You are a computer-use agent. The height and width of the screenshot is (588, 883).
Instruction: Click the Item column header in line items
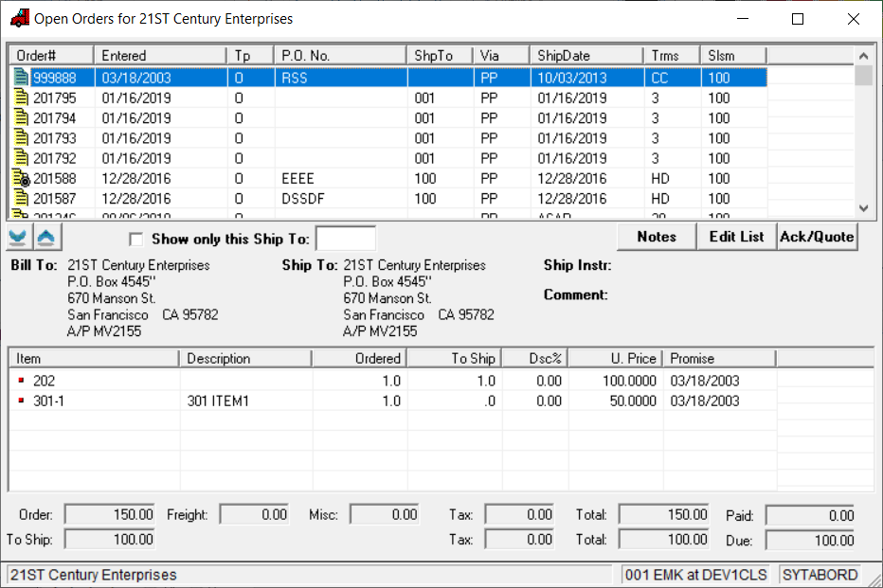(93, 359)
